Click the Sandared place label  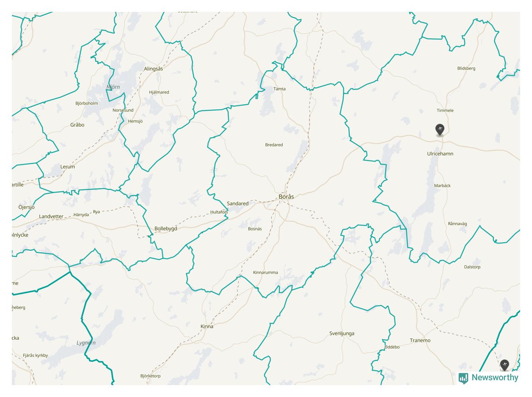coord(237,203)
